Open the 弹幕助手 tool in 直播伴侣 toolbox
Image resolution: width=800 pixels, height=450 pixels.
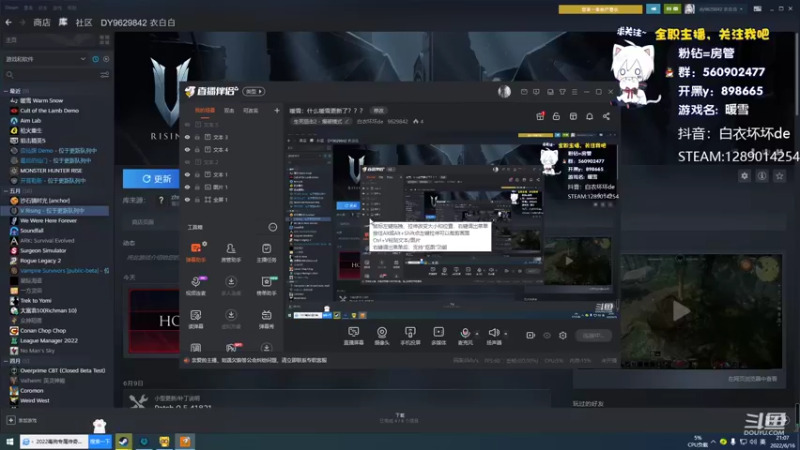click(196, 252)
